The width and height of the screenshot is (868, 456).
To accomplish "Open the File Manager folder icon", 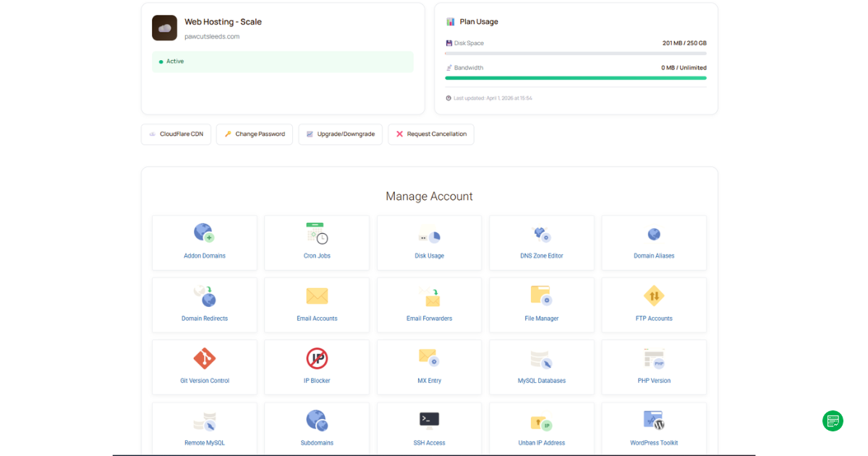I will tap(542, 295).
